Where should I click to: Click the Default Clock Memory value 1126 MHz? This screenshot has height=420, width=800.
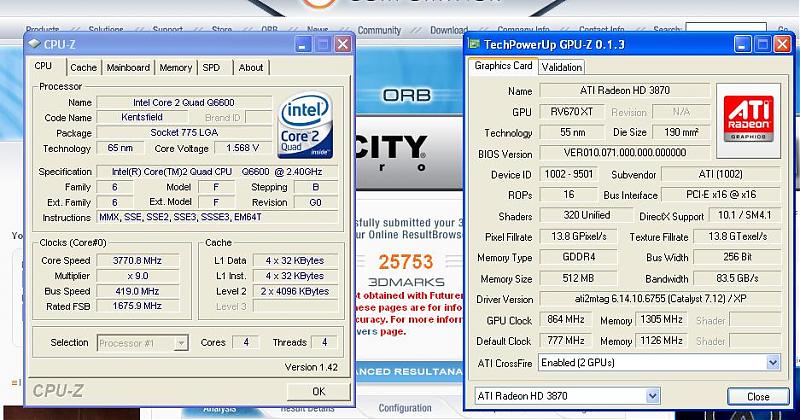[x=661, y=340]
